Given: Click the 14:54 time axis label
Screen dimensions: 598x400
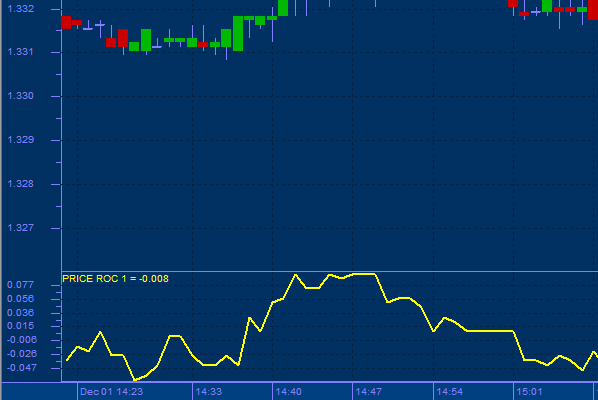Looking at the screenshot, I should (450, 392).
